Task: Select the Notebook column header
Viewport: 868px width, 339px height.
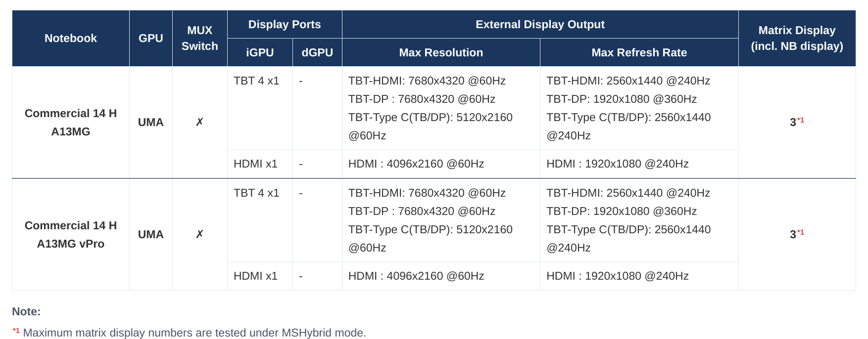Action: (71, 38)
